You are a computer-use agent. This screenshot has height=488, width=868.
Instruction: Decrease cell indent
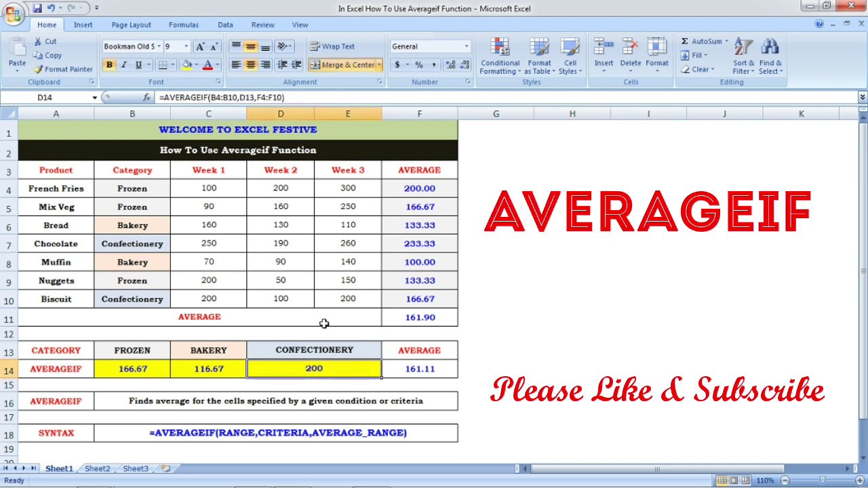[x=282, y=65]
